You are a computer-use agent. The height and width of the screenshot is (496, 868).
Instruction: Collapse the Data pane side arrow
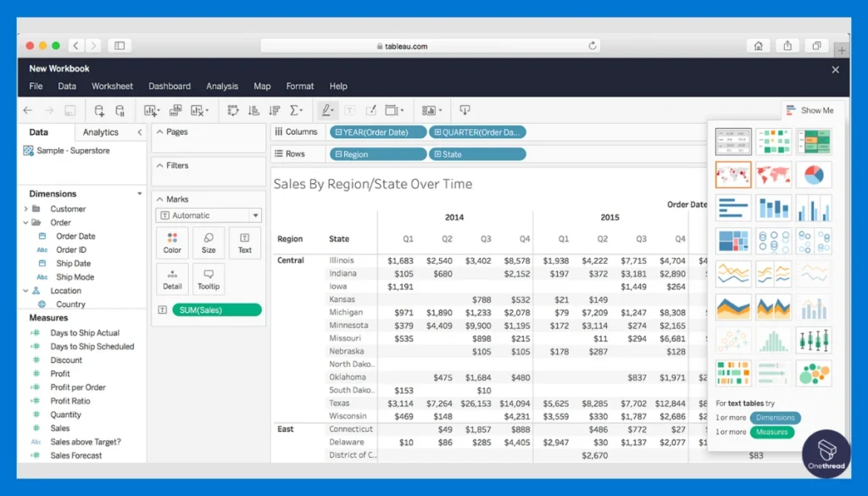coord(140,132)
